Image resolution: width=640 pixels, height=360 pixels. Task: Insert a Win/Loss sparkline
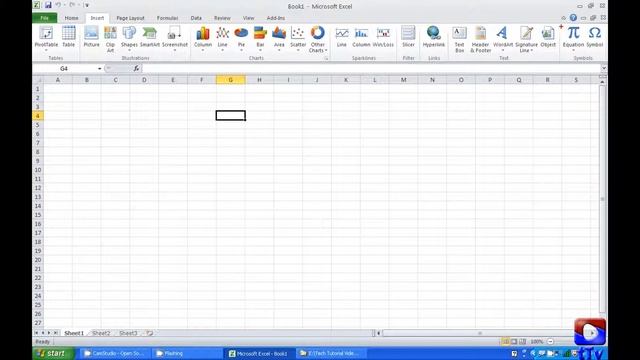383,37
